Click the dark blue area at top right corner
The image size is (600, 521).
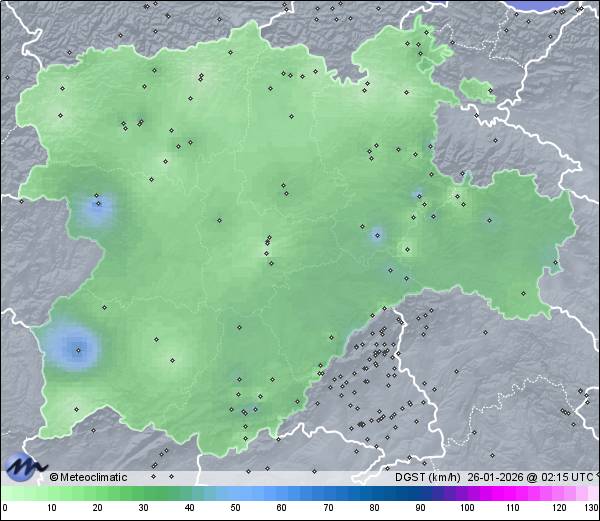pos(553,4)
